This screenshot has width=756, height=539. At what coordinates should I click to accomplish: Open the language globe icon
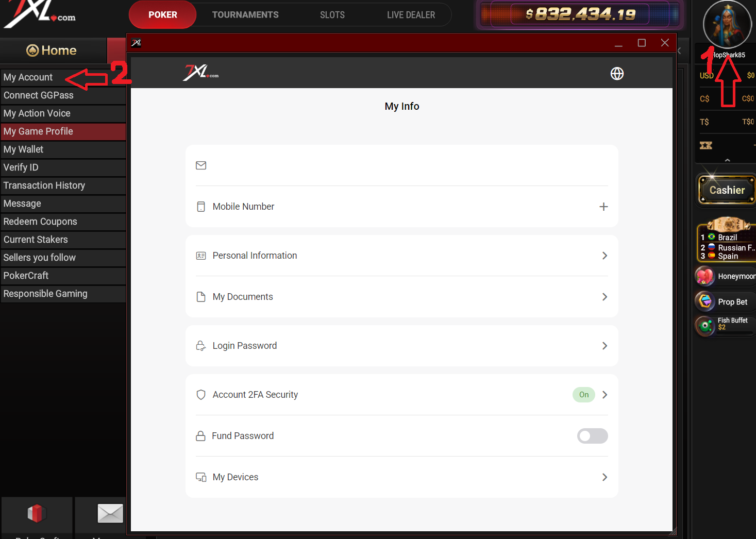tap(617, 74)
